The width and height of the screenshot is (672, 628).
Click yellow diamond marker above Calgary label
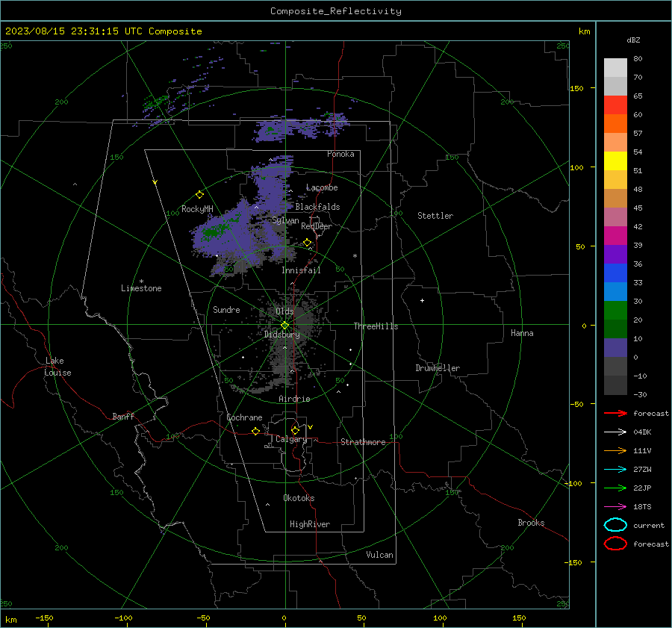[x=295, y=430]
